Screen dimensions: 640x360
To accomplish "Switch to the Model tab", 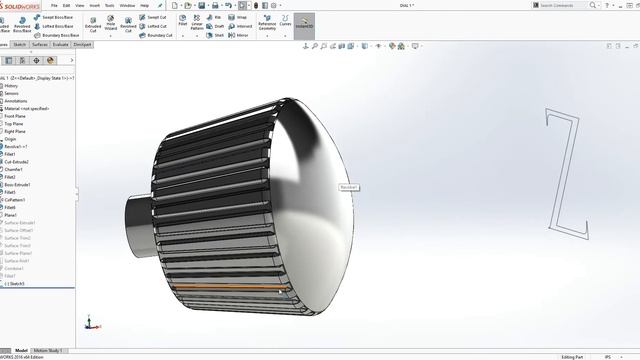I will coord(21,351).
